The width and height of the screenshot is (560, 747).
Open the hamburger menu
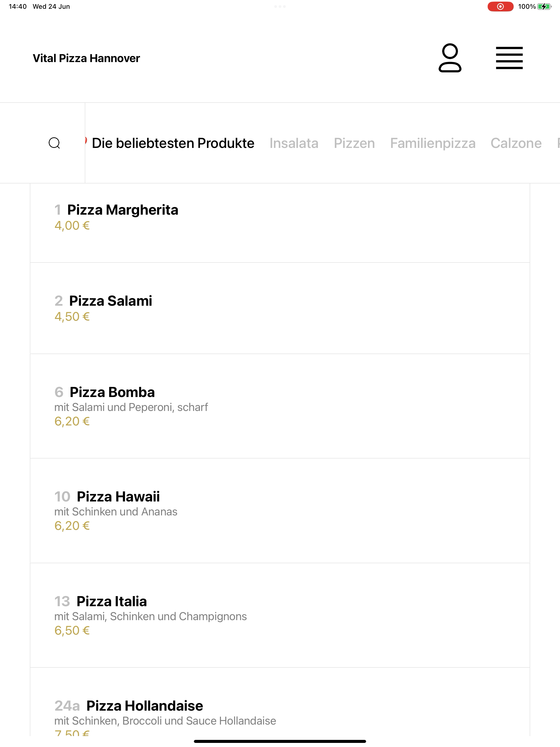tap(509, 58)
